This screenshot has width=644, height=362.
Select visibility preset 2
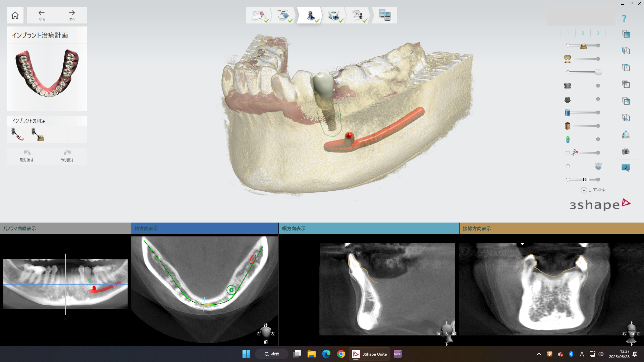(583, 33)
